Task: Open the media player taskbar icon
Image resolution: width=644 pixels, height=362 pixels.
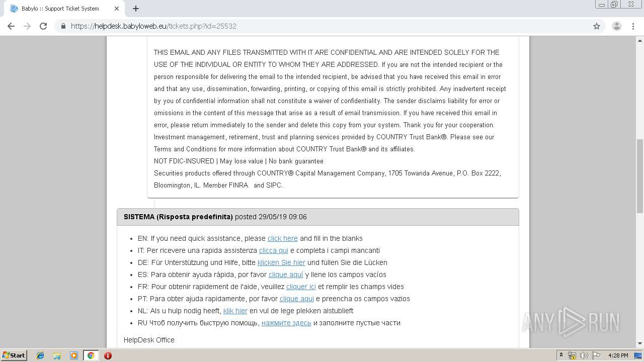Action: [74, 355]
